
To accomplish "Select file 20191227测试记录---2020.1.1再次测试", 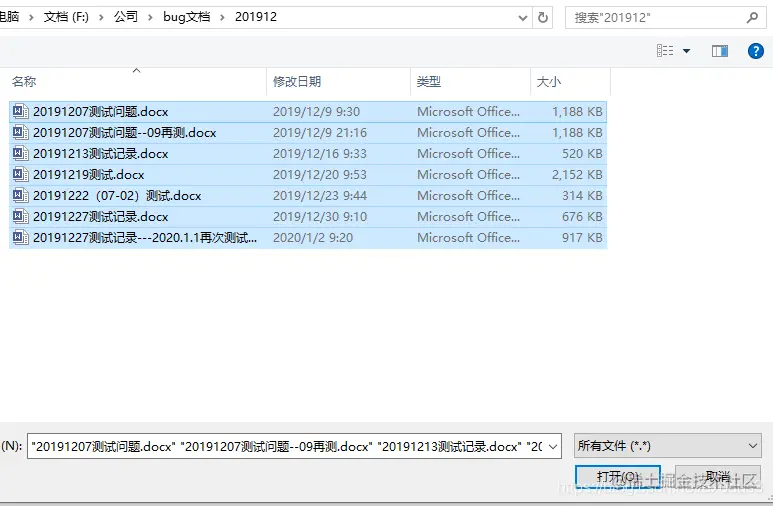I will pyautogui.click(x=145, y=238).
